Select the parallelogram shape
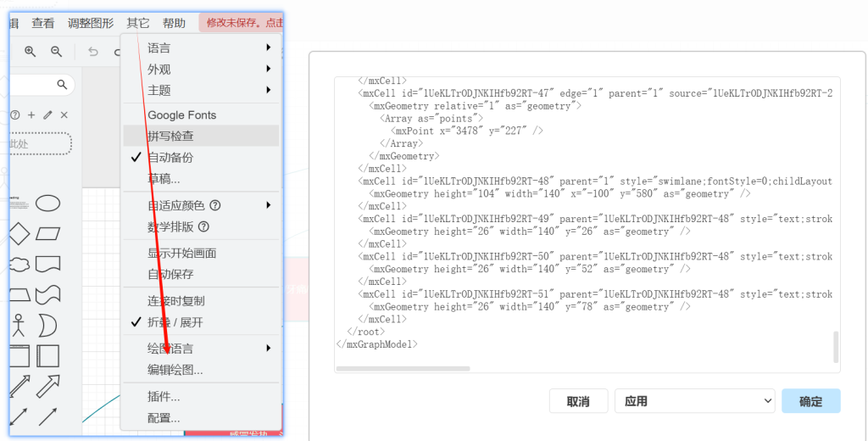Viewport: 868px width, 441px height. click(x=47, y=233)
